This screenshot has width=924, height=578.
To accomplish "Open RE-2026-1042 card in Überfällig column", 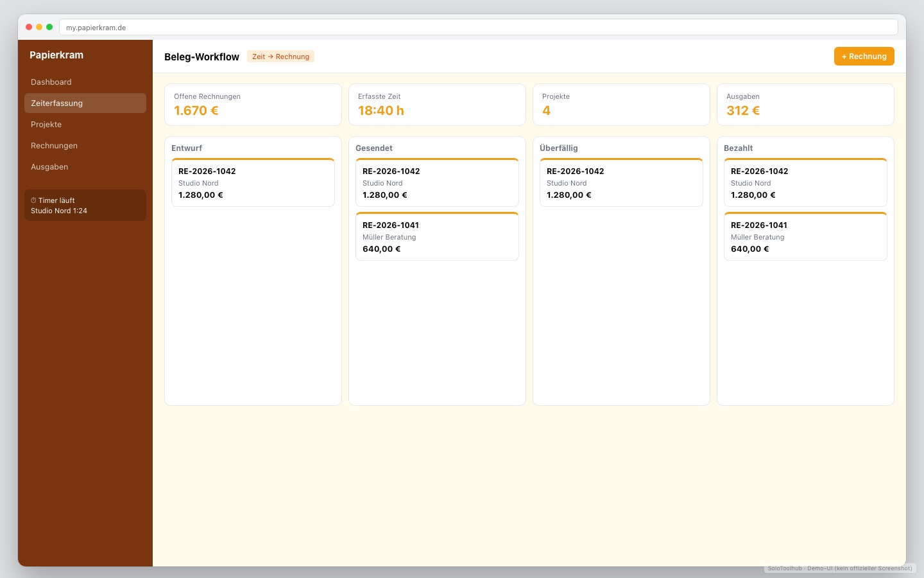I will [621, 182].
